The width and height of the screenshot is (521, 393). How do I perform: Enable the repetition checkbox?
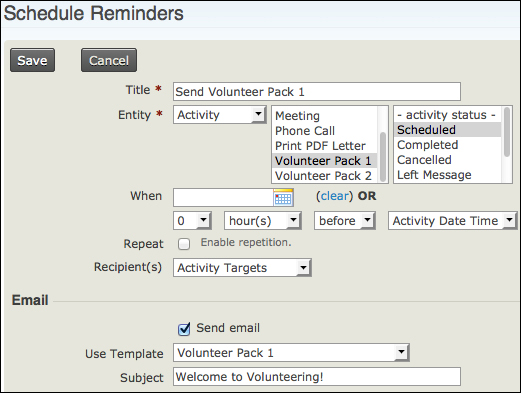184,244
